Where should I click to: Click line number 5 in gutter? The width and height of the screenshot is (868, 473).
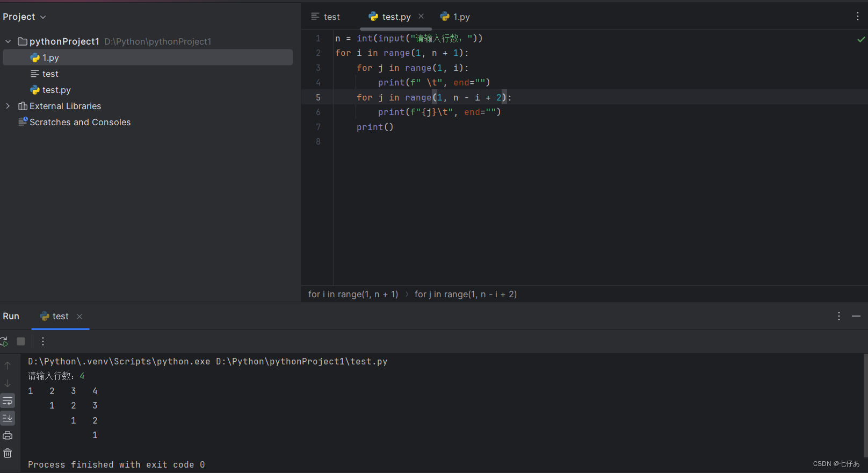318,97
